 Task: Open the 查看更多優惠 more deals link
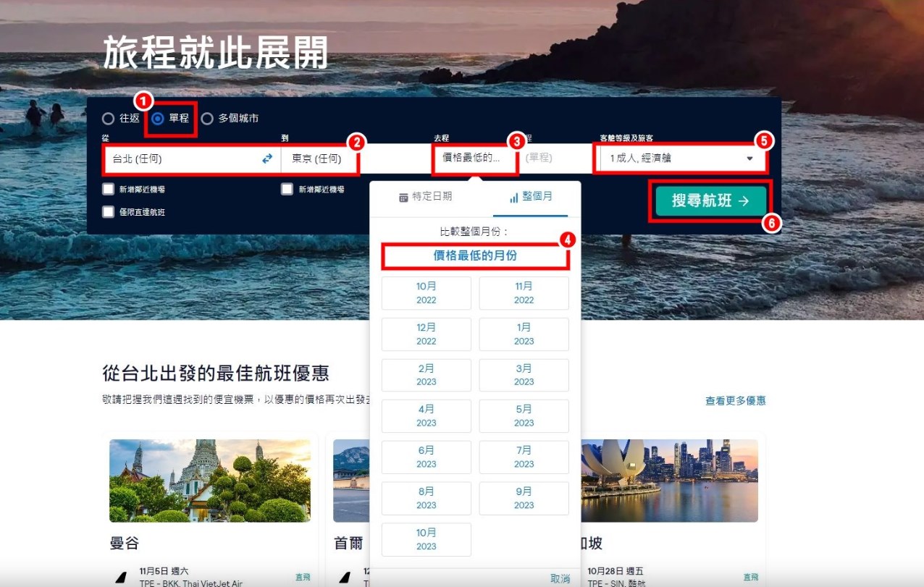click(x=735, y=401)
